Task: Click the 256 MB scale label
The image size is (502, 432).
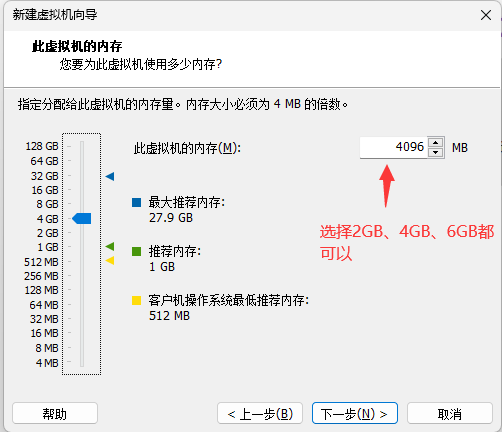Action: tap(41, 276)
